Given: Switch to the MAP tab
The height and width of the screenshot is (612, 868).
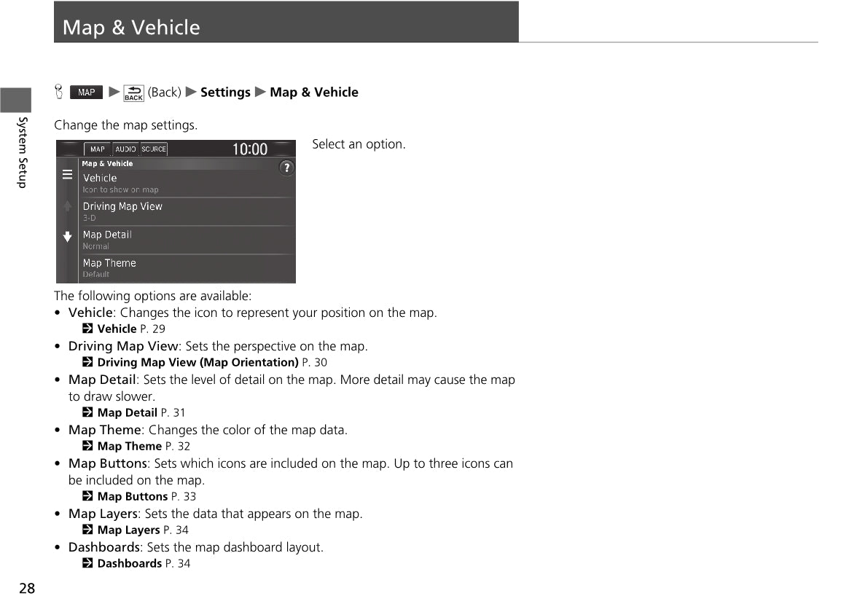Looking at the screenshot, I should pos(97,149).
